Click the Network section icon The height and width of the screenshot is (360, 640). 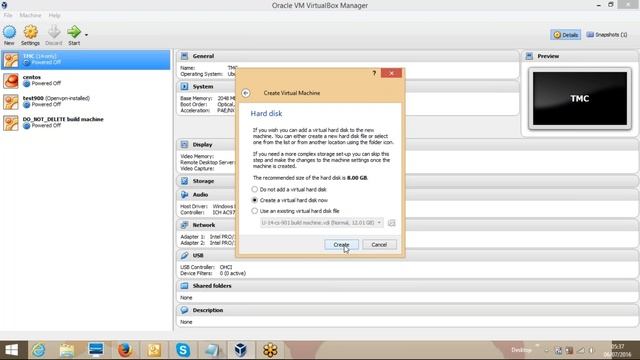(x=184, y=225)
